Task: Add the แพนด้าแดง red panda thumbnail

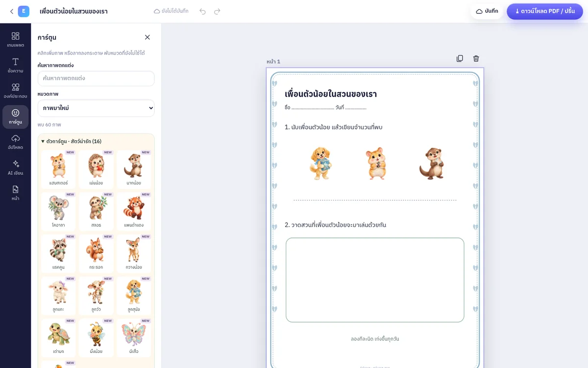Action: [134, 211]
